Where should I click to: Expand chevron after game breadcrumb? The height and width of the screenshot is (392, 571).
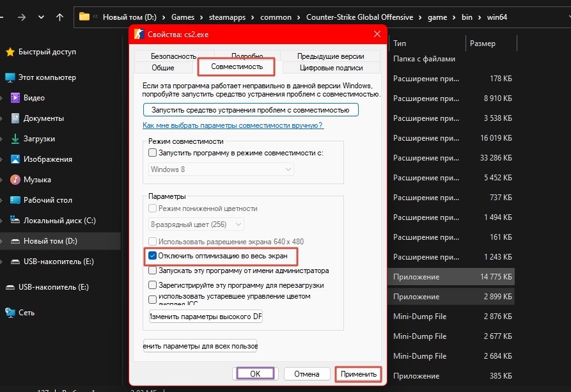click(454, 17)
